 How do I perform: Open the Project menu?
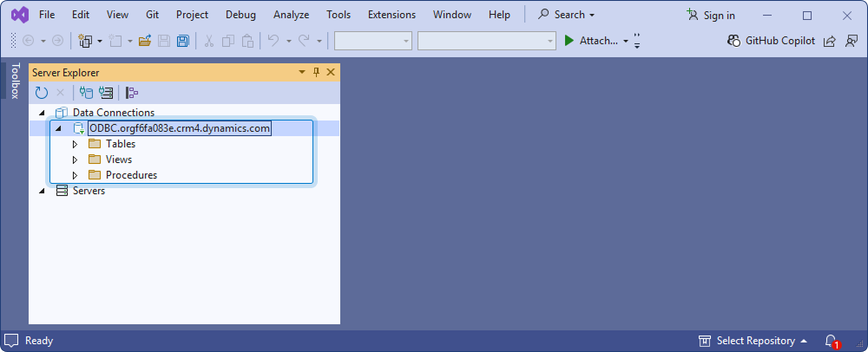click(192, 15)
